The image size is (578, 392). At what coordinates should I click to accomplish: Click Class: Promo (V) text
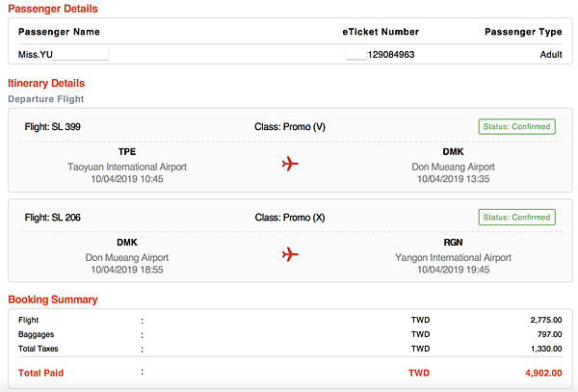click(290, 127)
